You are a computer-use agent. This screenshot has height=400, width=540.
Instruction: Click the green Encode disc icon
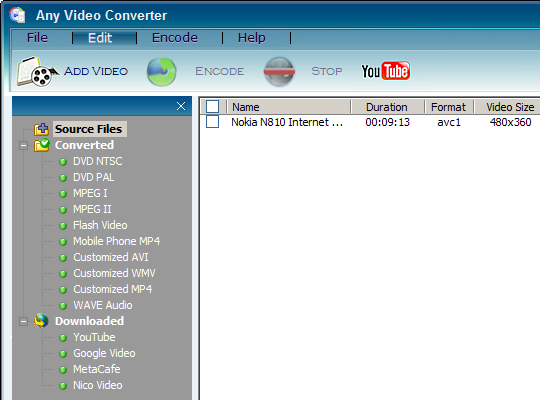[162, 72]
